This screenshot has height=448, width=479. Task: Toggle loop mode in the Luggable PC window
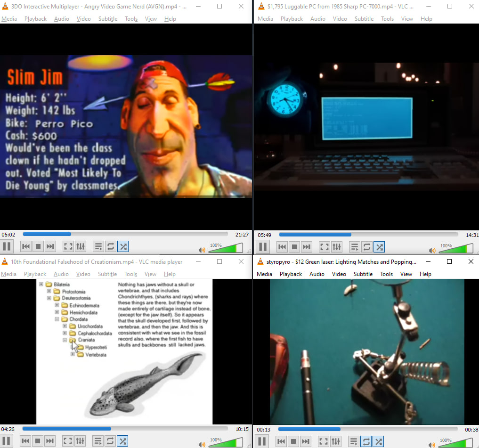pyautogui.click(x=366, y=246)
